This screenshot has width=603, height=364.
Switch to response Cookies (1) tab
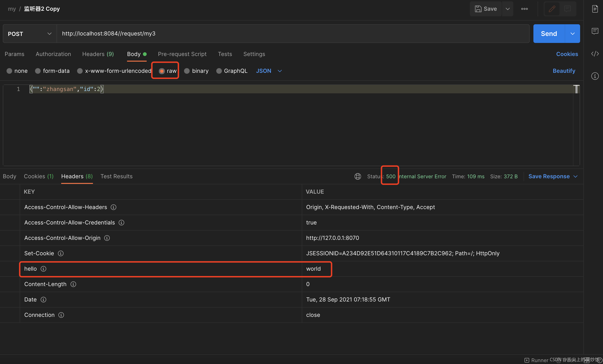39,176
